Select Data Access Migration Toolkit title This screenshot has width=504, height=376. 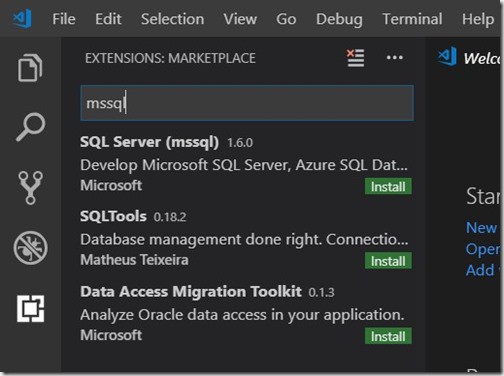(x=191, y=292)
